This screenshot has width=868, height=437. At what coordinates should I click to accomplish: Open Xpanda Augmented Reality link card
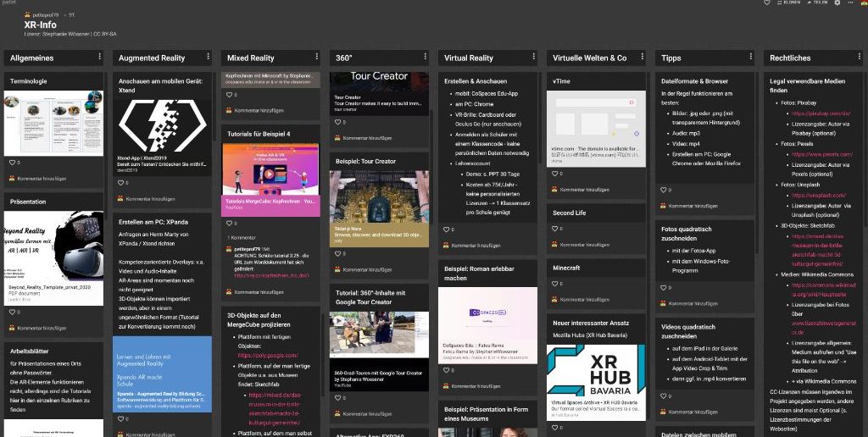click(x=162, y=374)
